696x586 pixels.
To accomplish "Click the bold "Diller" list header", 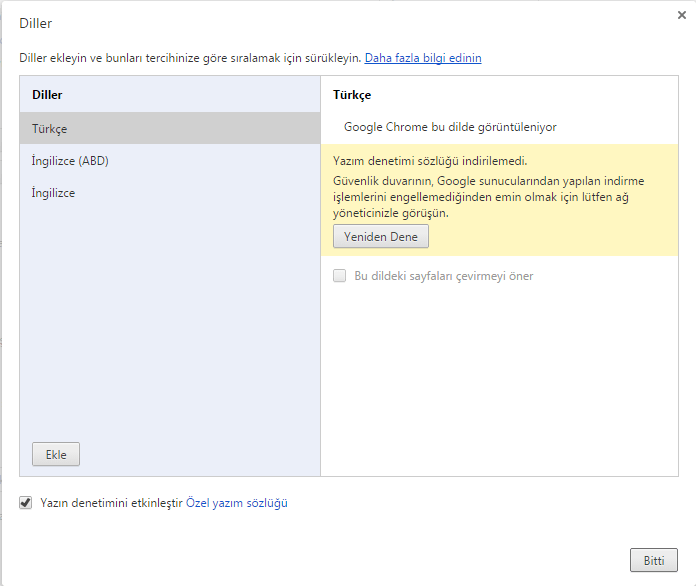I will click(x=47, y=95).
